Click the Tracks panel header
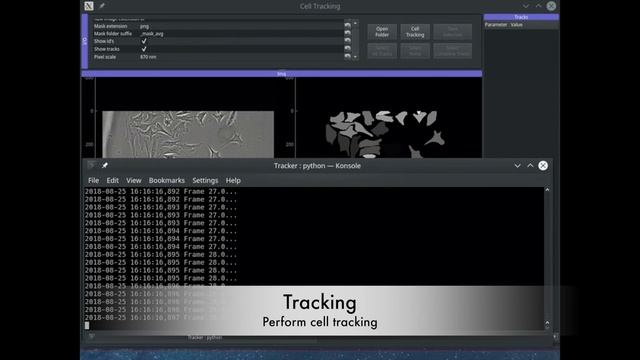Viewport: 640px width, 360px height. [521, 17]
